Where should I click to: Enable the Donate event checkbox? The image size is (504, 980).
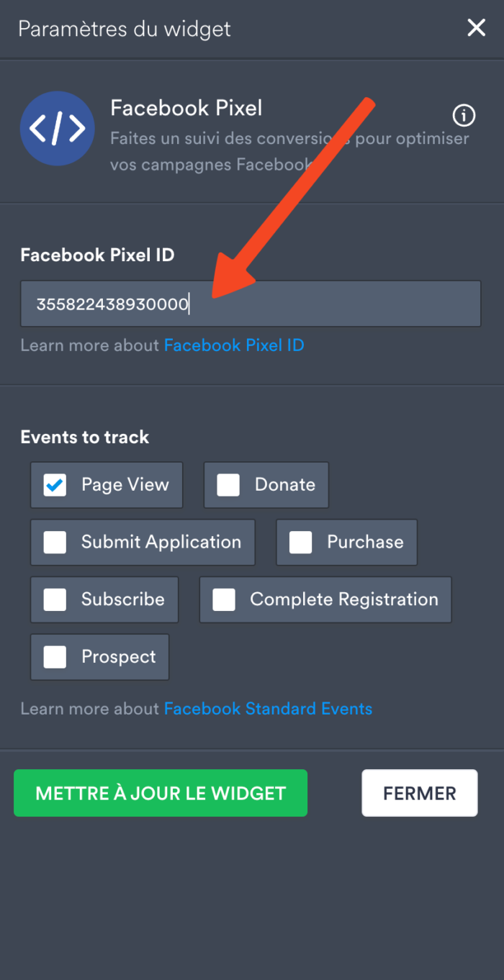click(x=228, y=485)
